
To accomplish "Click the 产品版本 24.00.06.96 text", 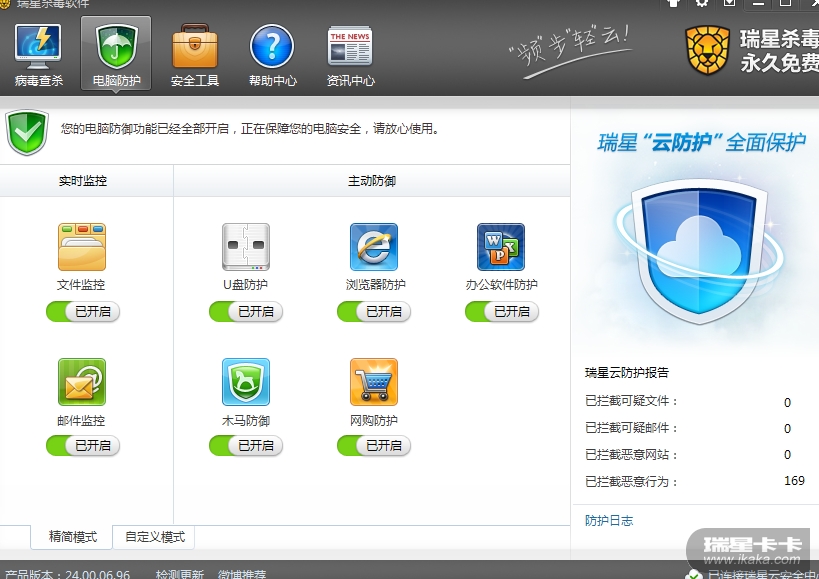I will tap(67, 574).
